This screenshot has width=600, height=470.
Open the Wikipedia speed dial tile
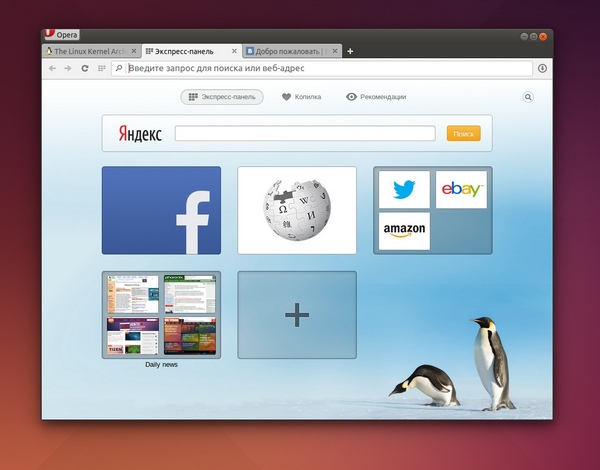(297, 210)
